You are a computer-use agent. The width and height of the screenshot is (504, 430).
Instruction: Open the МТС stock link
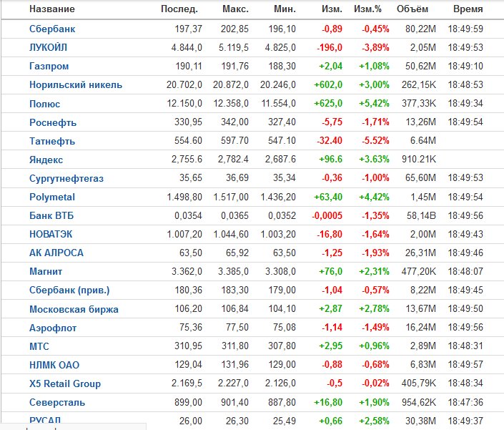coord(39,346)
